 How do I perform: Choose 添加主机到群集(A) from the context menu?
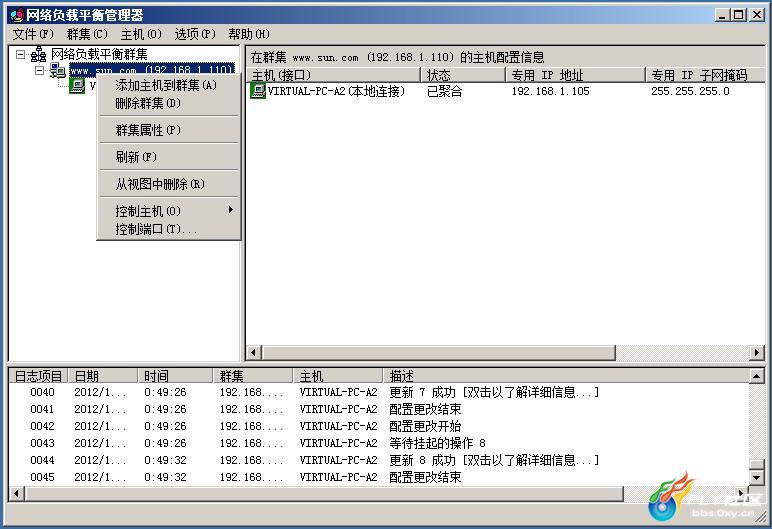(168, 85)
